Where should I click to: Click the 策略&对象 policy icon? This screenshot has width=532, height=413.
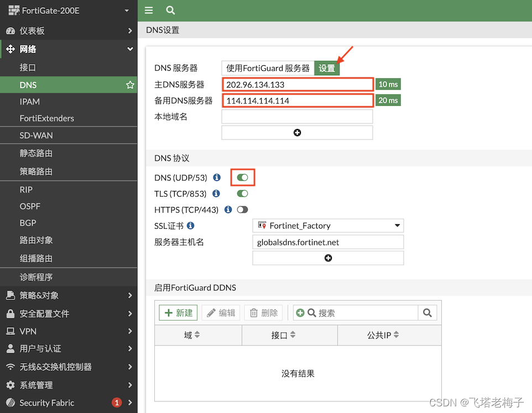coord(11,295)
